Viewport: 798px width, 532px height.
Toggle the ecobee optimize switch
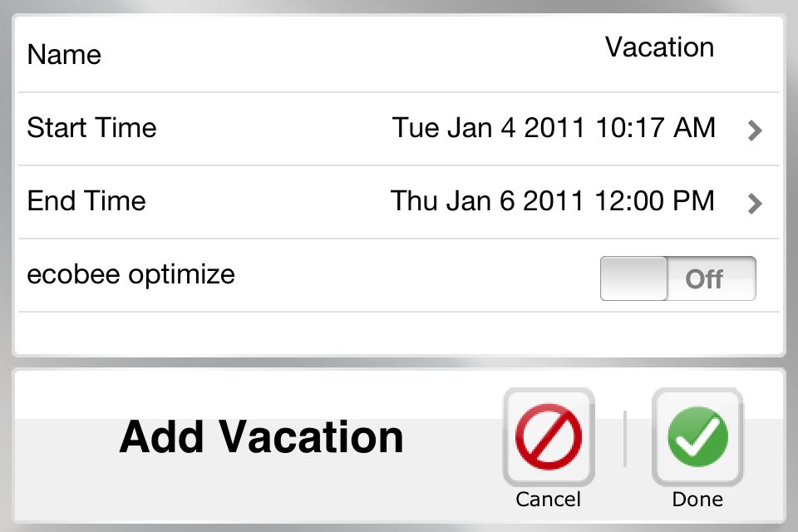coord(678,278)
